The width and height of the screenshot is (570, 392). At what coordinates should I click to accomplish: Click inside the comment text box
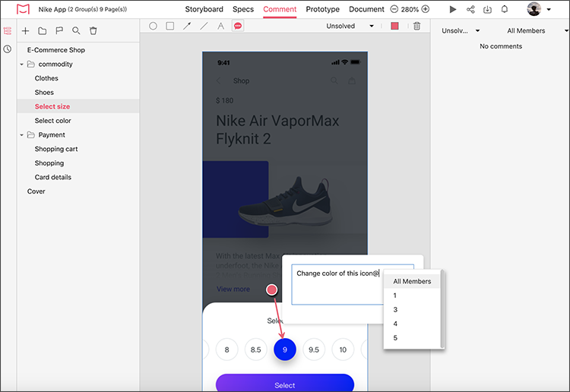click(x=337, y=284)
